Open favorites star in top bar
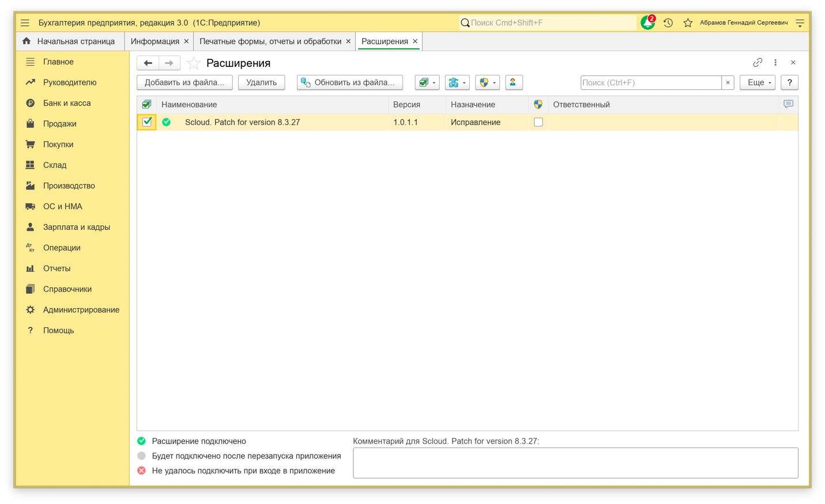Screen dimensions: 825x504 click(x=688, y=23)
